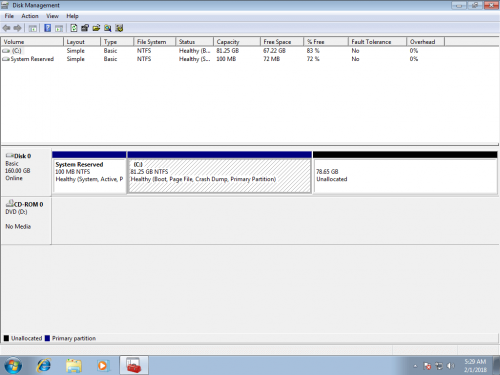Viewport: 500px width, 375px height.
Task: Click the 83 % free cell
Action: (313, 51)
